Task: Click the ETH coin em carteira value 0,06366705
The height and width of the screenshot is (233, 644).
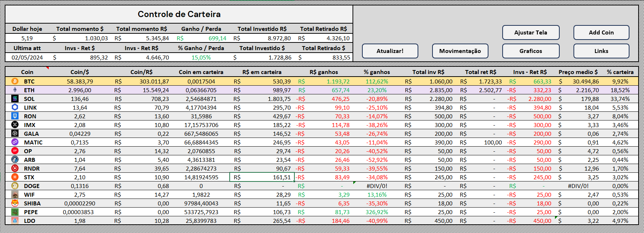Action: [201, 90]
